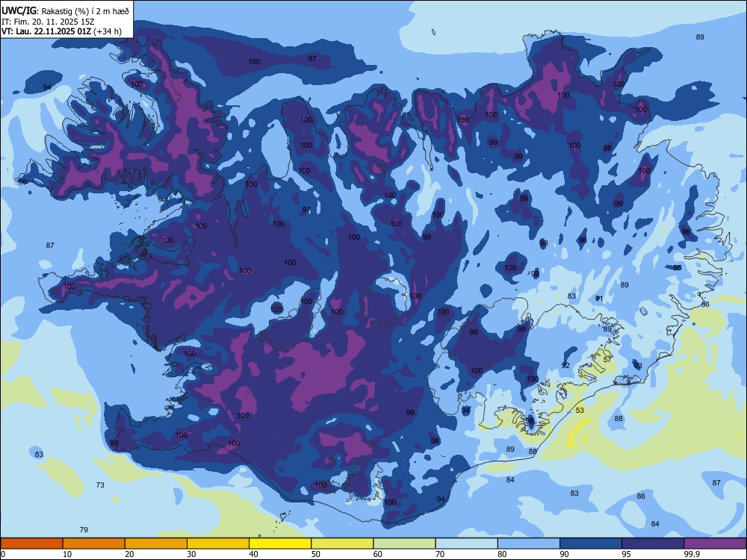The width and height of the screenshot is (747, 560).
Task: Pick the 20–30 legend color swatch
Action: [x=156, y=544]
